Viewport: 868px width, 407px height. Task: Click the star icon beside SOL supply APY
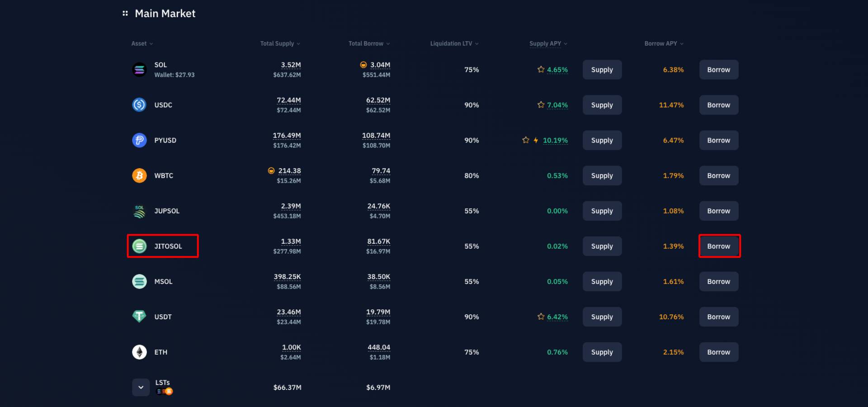point(541,69)
